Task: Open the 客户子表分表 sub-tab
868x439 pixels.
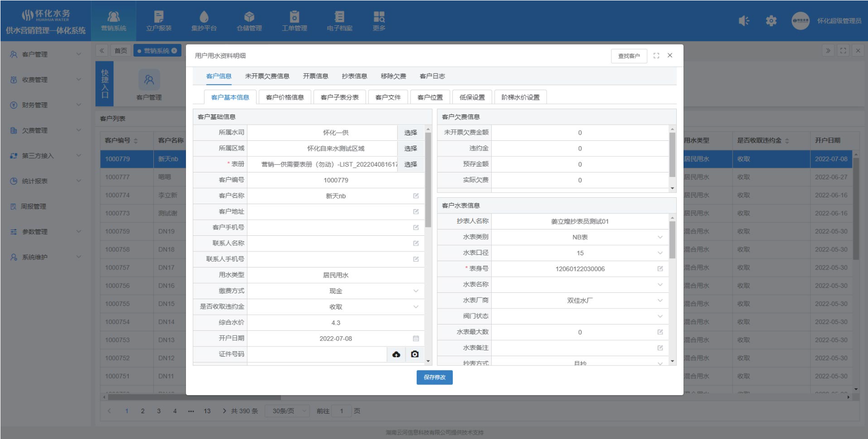Action: [340, 97]
